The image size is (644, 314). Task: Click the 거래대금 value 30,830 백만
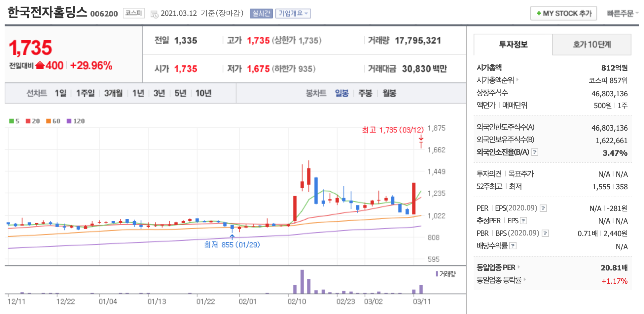tap(424, 69)
